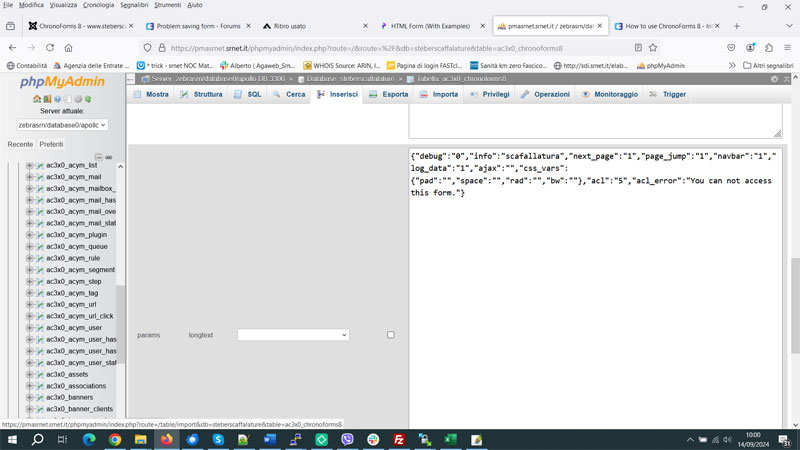This screenshot has height=450, width=800.
Task: Open the Cerca tab
Action: [x=289, y=94]
